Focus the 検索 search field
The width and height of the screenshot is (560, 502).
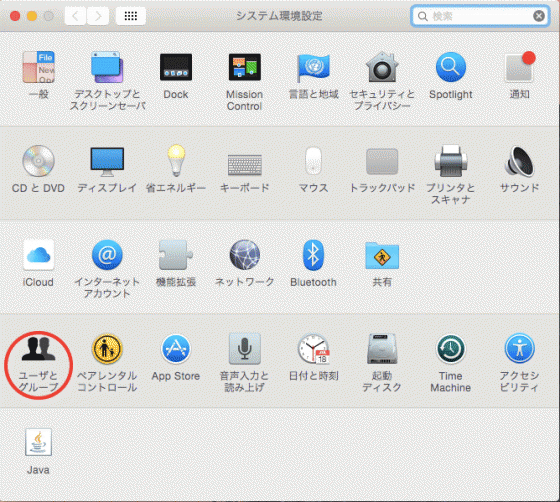point(480,16)
